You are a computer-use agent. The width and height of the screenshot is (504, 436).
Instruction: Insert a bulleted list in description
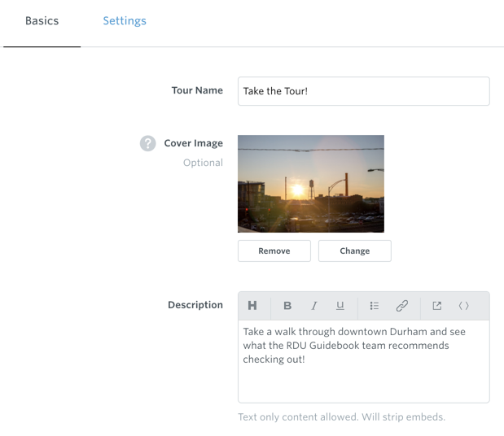pos(375,306)
